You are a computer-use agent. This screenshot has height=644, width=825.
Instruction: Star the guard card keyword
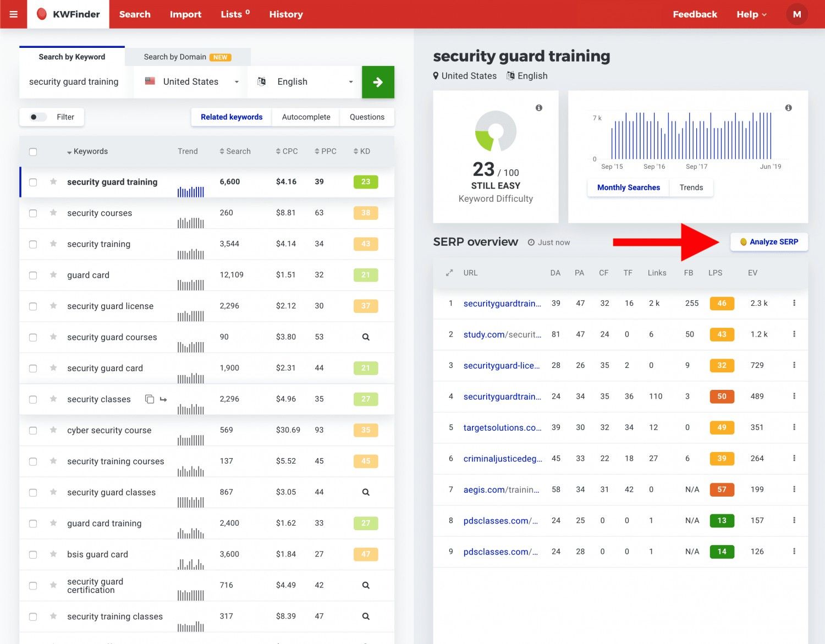53,274
